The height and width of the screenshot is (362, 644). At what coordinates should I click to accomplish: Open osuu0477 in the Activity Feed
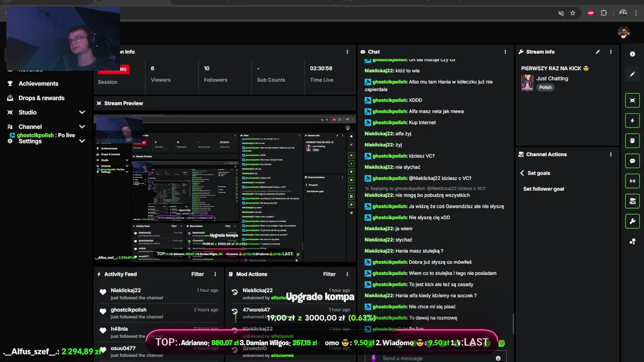[123, 348]
